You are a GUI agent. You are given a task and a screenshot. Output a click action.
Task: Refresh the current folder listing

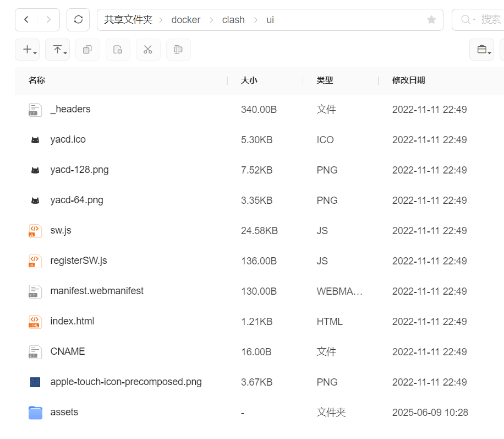78,20
